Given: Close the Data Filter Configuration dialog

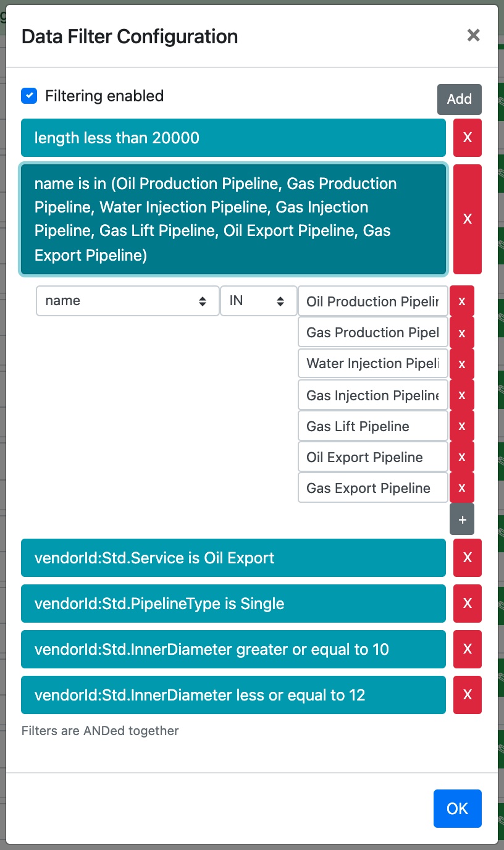Looking at the screenshot, I should [473, 35].
